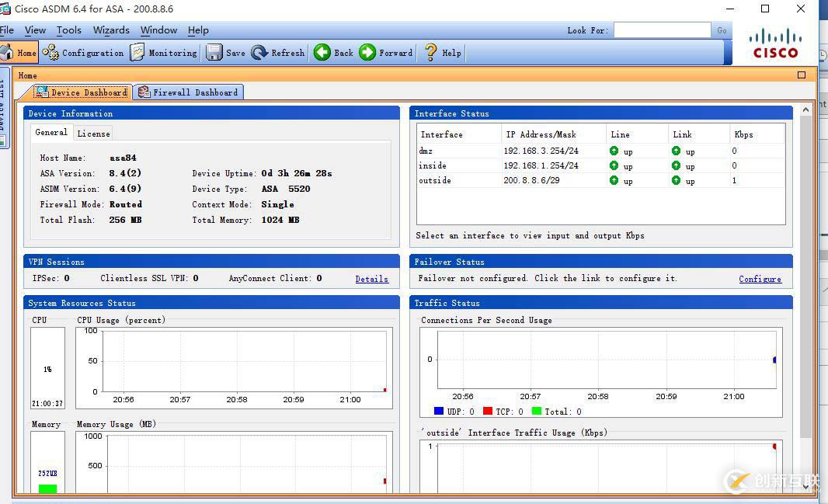The height and width of the screenshot is (504, 828).
Task: Maximize the Home panel
Action: tap(802, 75)
